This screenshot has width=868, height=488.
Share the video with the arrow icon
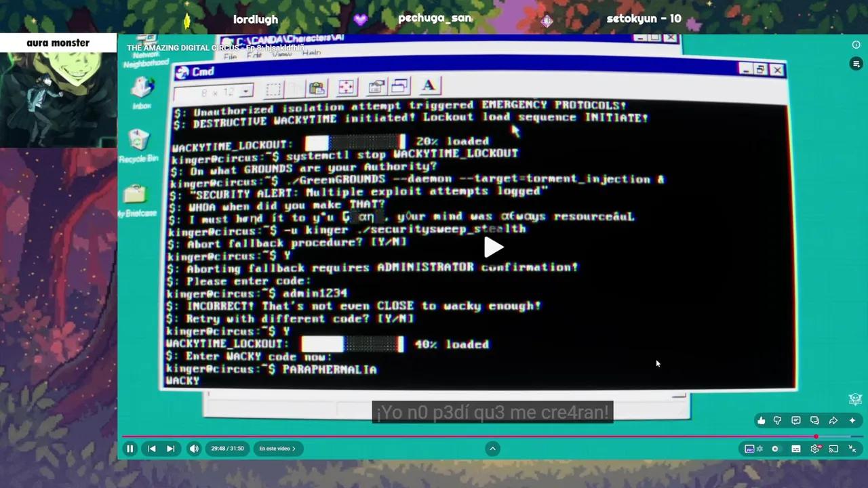click(833, 421)
